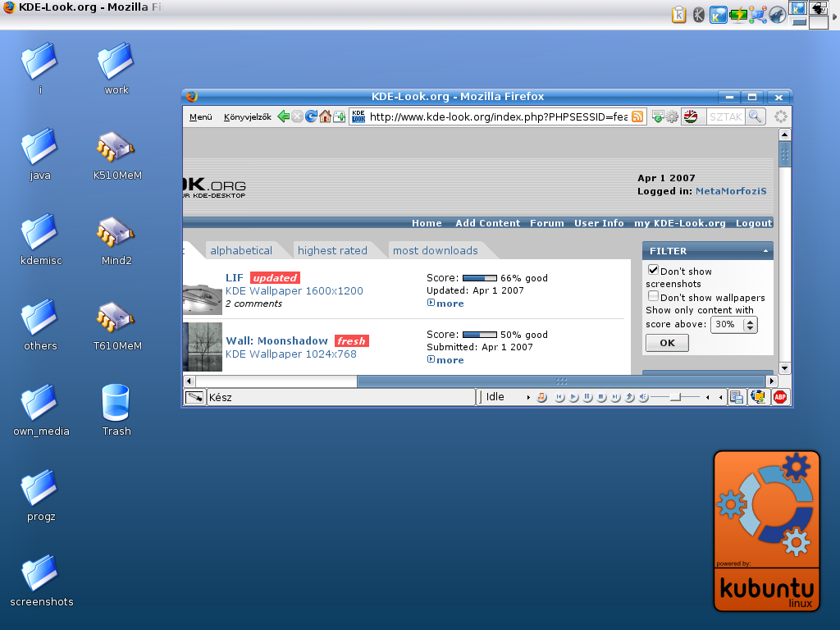This screenshot has height=630, width=840.
Task: Click the globe with download arrow status icon
Action: click(x=759, y=397)
